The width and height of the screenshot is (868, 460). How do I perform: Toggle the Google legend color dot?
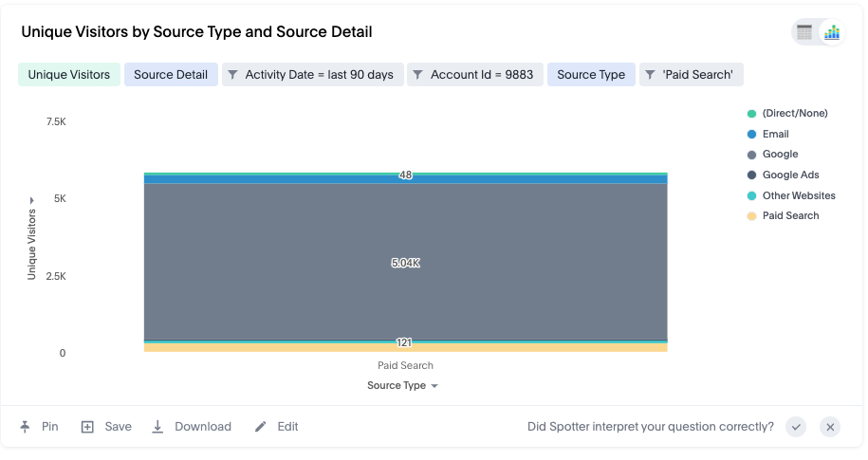[751, 155]
